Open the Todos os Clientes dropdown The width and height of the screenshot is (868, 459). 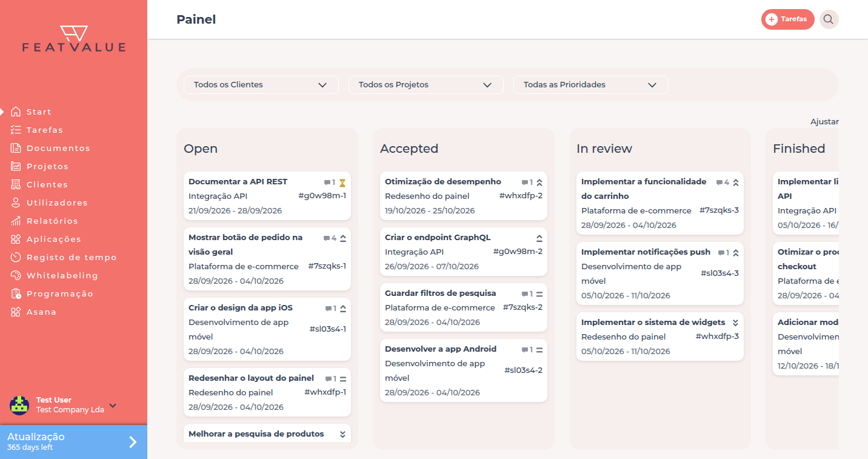coord(261,85)
